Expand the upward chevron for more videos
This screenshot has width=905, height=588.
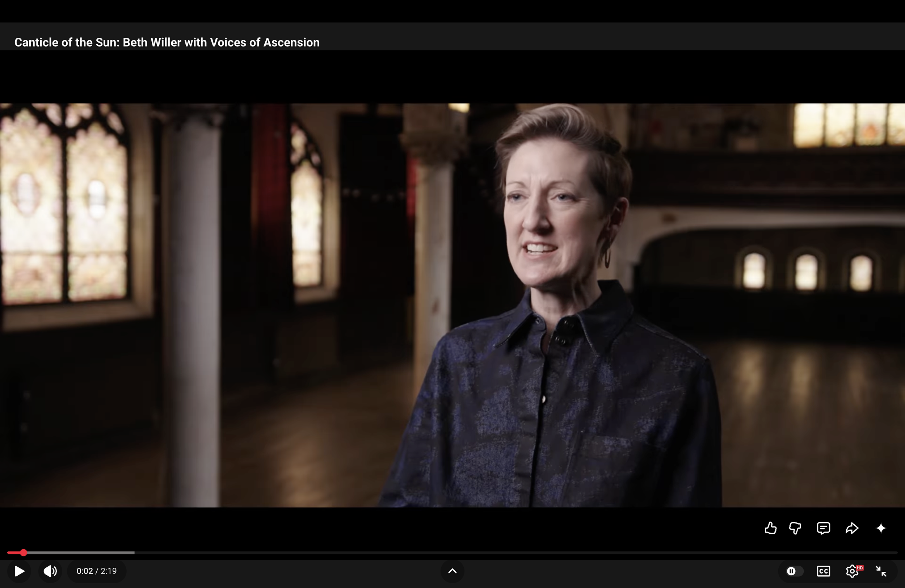pos(452,571)
